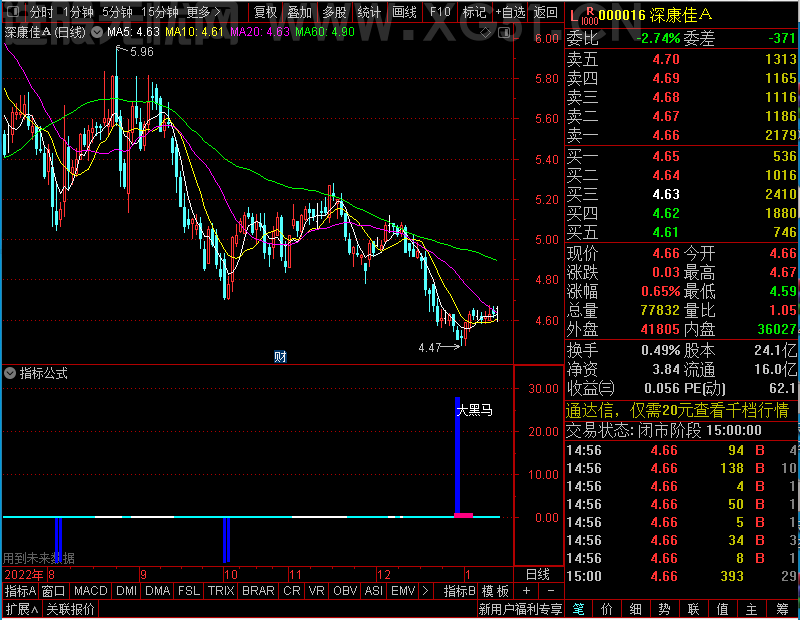800x620 pixels.
Task: Click the 卖五 ask price 4.70
Action: coord(666,59)
